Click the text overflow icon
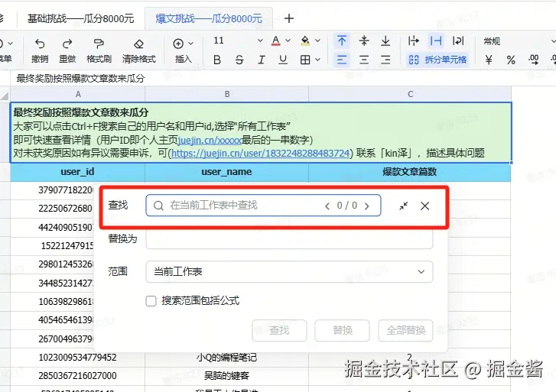 tap(414, 40)
